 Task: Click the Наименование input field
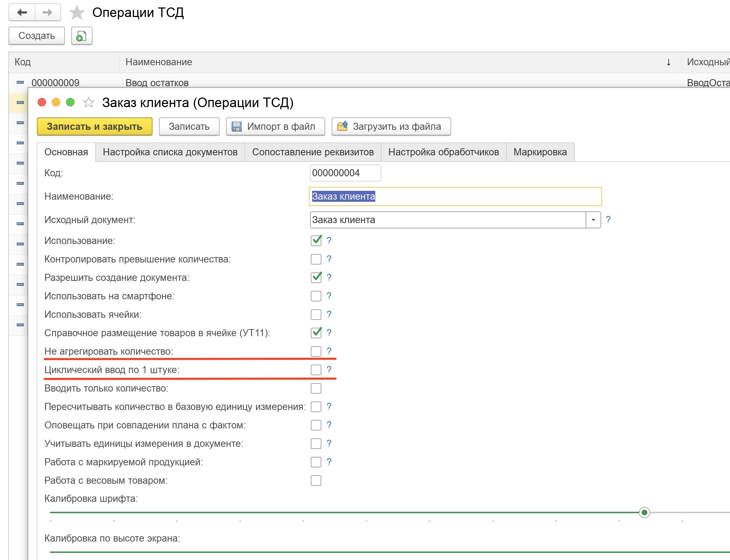tap(455, 196)
